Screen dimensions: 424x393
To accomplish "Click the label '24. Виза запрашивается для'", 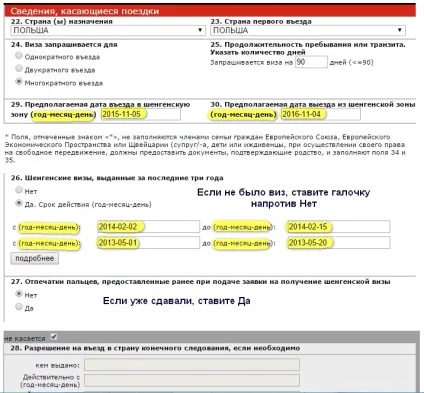I will coord(64,45).
